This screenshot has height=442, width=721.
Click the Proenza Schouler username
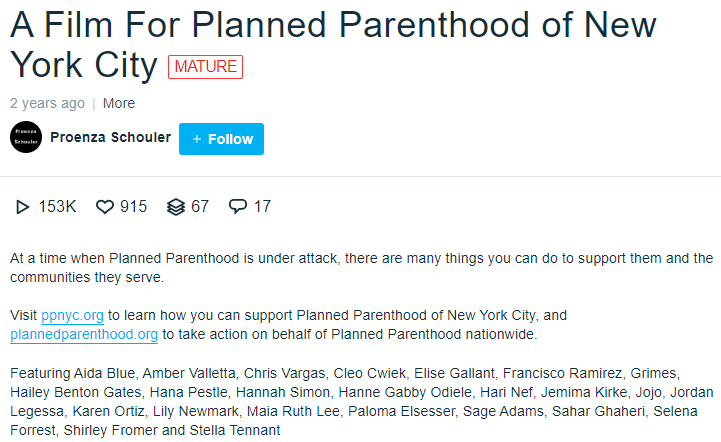(111, 137)
